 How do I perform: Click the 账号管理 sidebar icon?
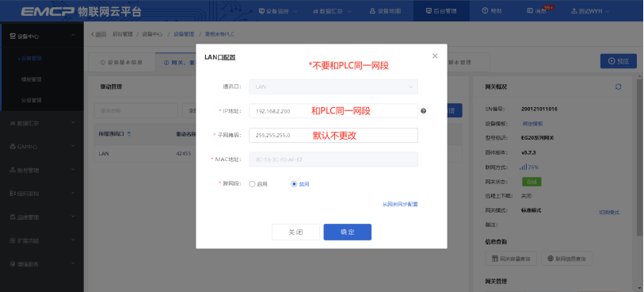click(x=13, y=170)
